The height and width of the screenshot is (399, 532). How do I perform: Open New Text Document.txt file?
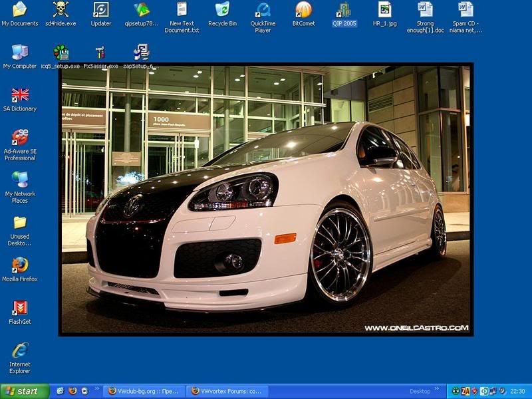coord(182,11)
